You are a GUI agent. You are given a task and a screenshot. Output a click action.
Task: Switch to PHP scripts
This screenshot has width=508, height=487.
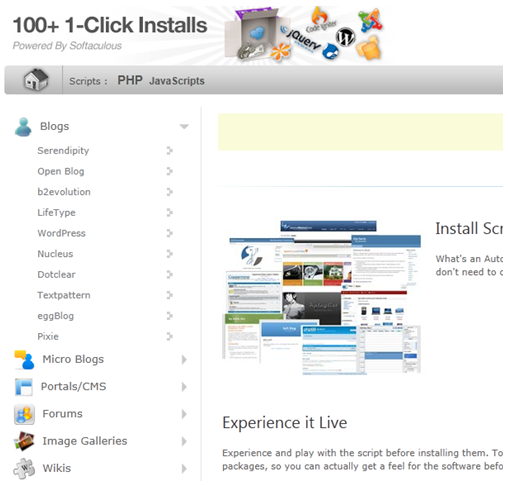[x=130, y=81]
